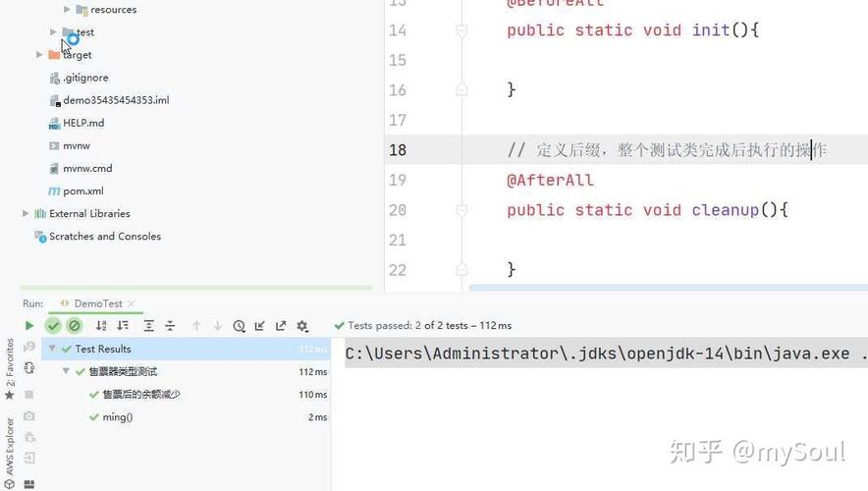This screenshot has width=868, height=491.
Task: Click the resources folder icon
Action: tap(81, 10)
